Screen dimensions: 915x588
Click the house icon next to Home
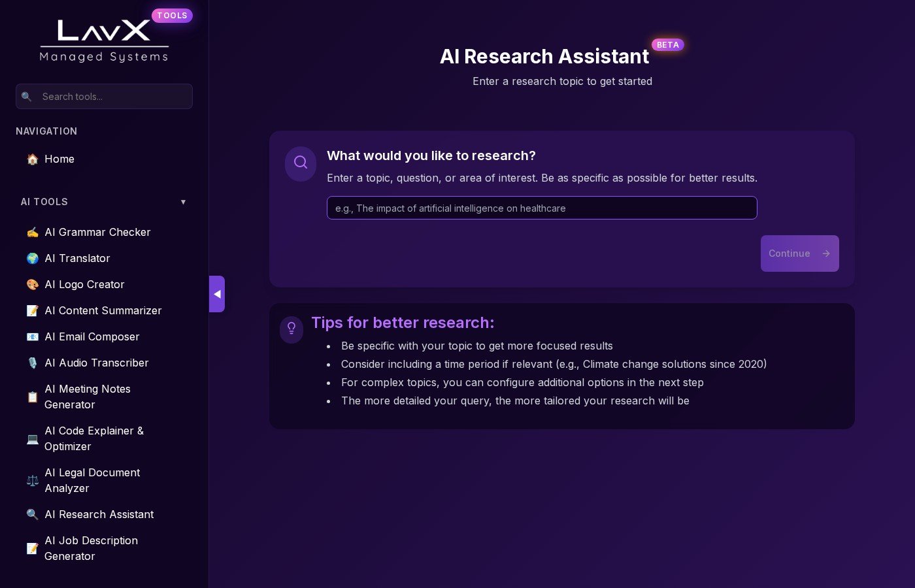[x=32, y=159]
